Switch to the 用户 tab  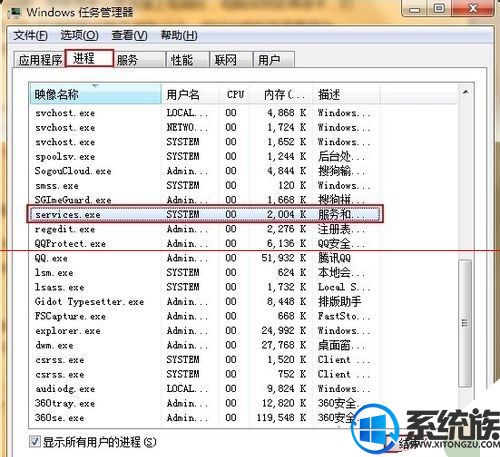coord(274,60)
